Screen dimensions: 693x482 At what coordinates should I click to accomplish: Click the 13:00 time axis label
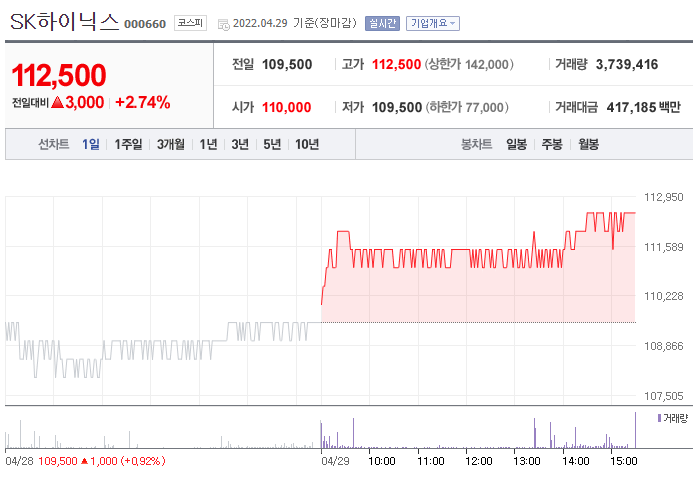[x=527, y=461]
